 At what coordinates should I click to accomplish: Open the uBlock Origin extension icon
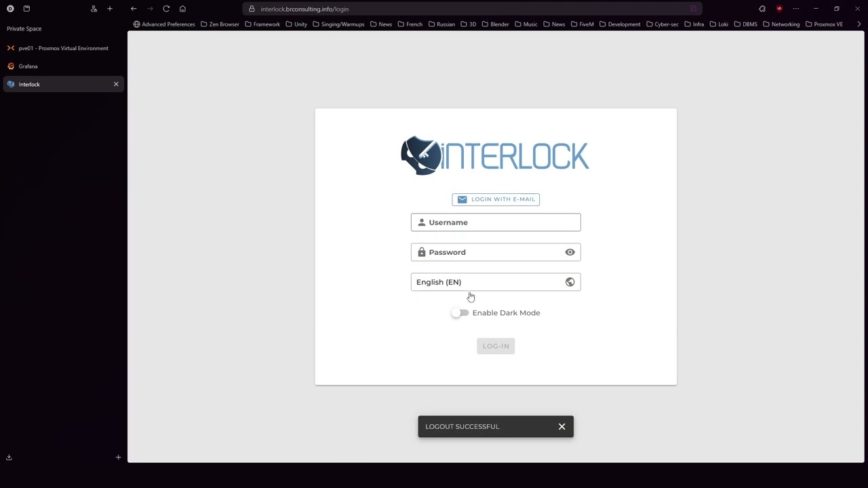(x=779, y=9)
